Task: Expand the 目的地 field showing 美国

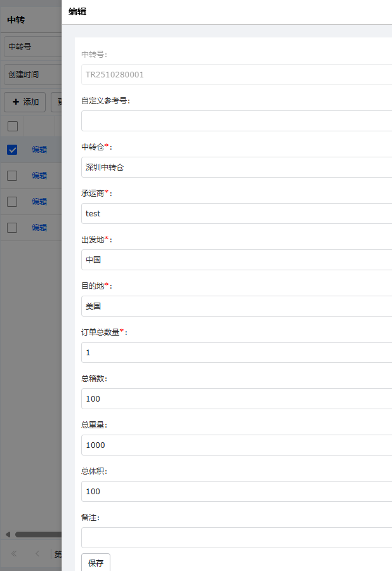Action: (x=236, y=306)
